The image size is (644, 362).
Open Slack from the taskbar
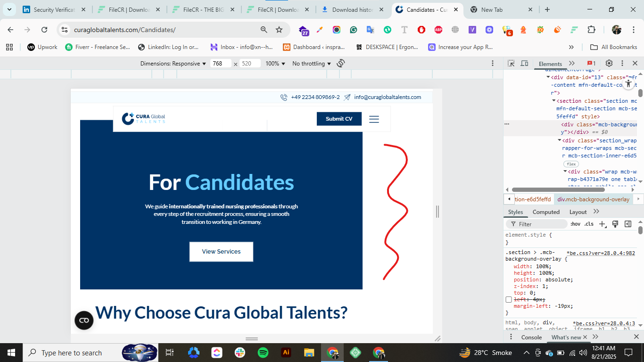tap(240, 353)
